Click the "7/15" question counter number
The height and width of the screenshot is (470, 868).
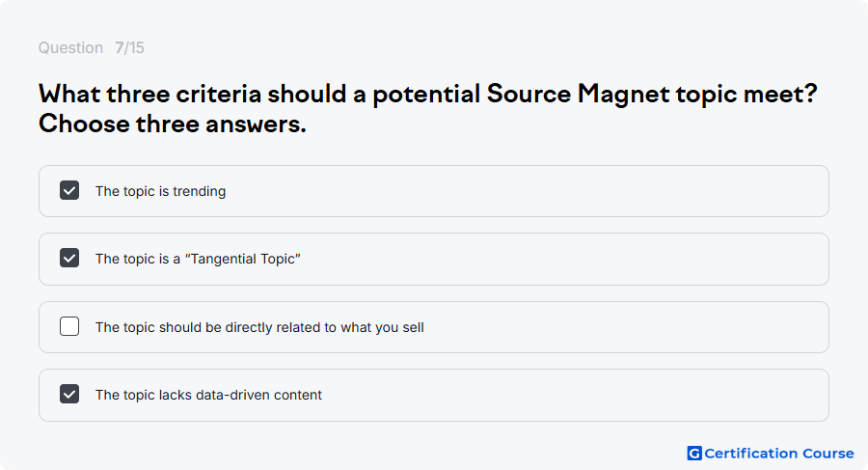[x=129, y=47]
